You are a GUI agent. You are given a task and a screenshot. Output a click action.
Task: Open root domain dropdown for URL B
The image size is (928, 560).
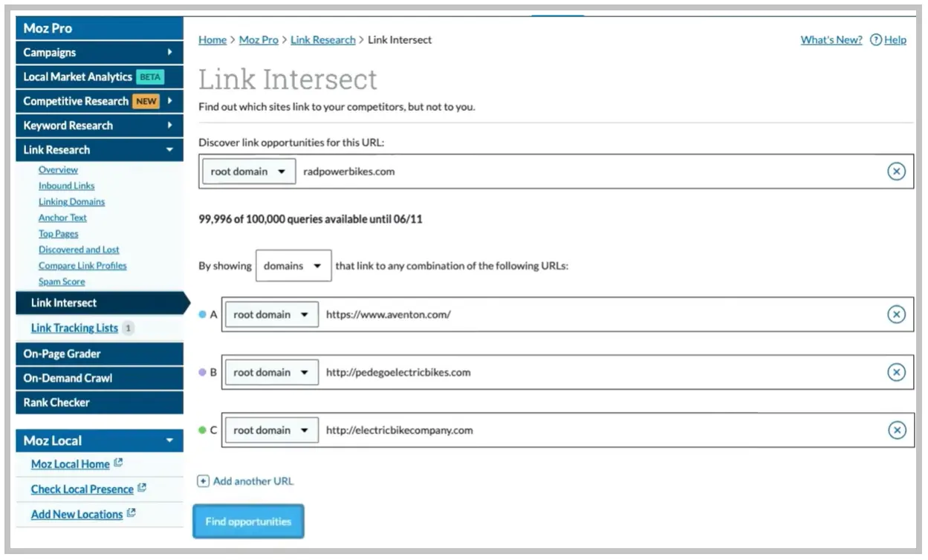(272, 372)
